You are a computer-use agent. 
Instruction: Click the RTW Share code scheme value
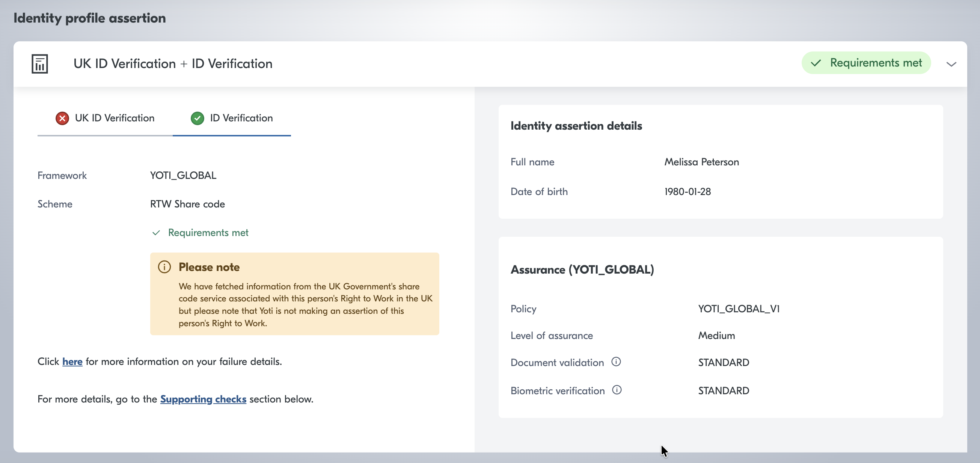click(187, 204)
